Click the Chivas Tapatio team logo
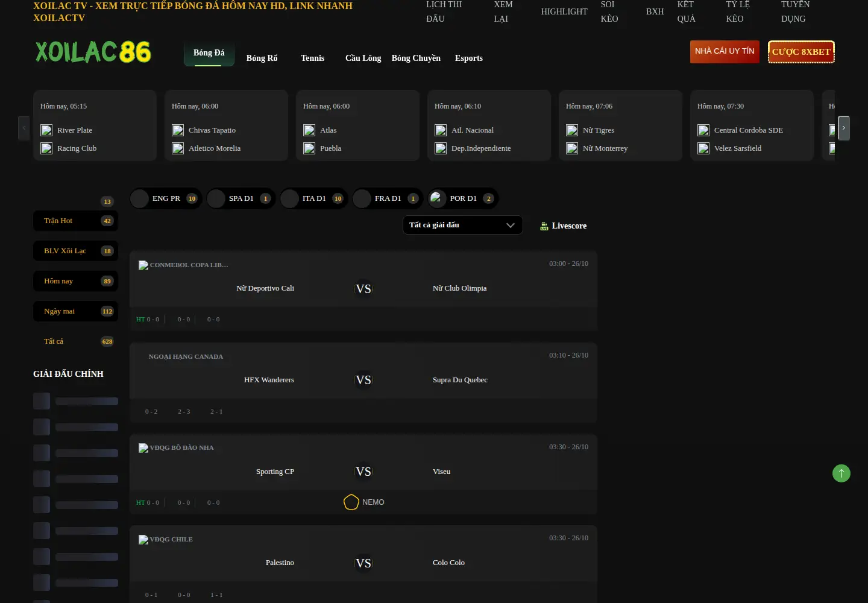 [178, 130]
